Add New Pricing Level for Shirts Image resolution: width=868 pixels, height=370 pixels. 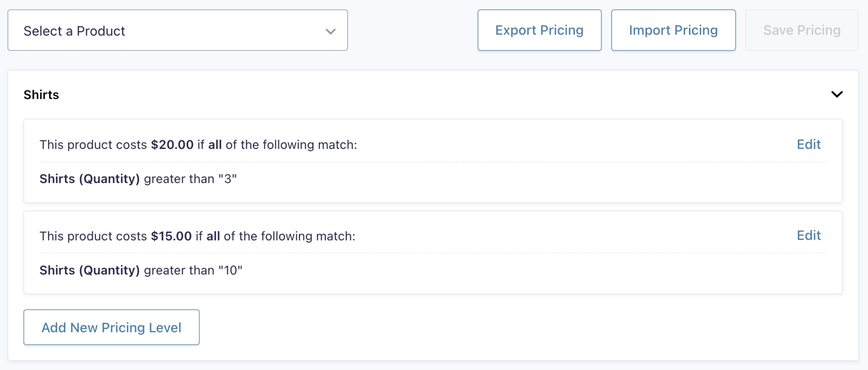coord(111,327)
